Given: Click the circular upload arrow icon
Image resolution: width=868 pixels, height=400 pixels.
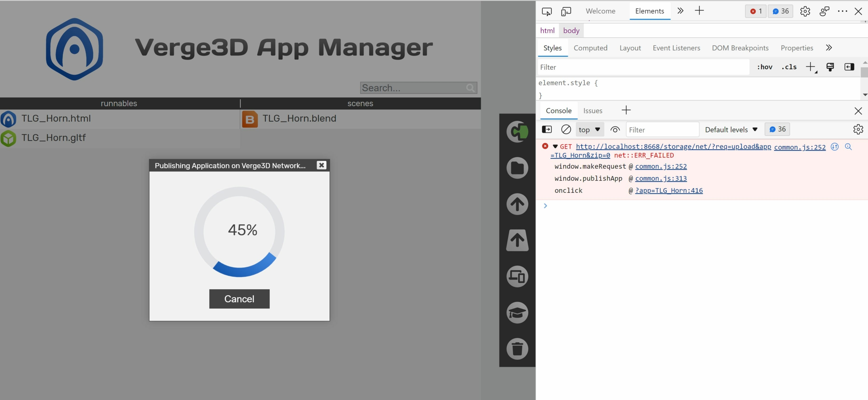Looking at the screenshot, I should (517, 204).
